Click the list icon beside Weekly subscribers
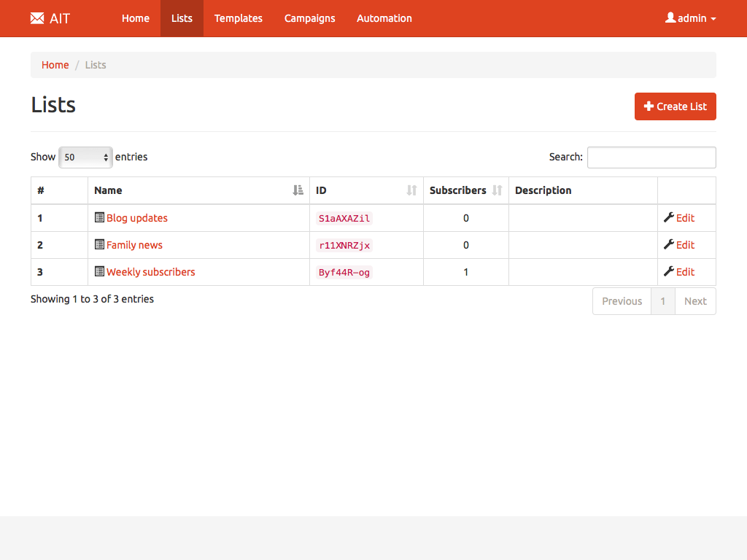This screenshot has height=560, width=747. [x=100, y=271]
